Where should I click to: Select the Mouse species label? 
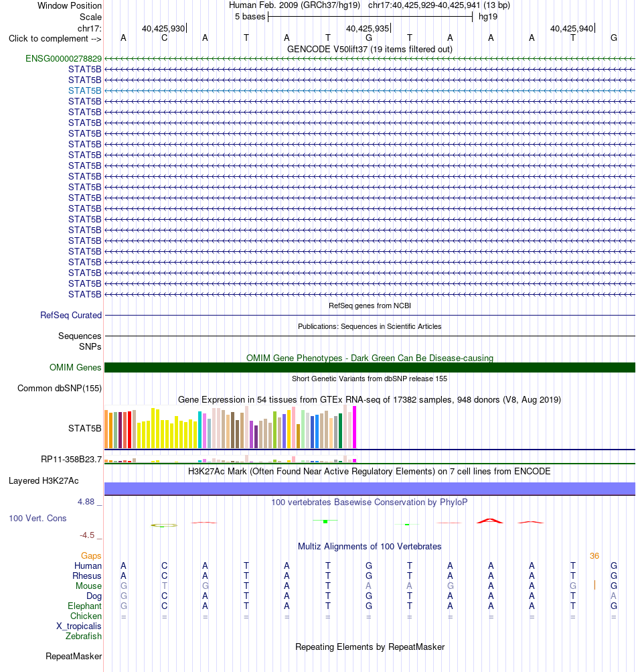[88, 586]
